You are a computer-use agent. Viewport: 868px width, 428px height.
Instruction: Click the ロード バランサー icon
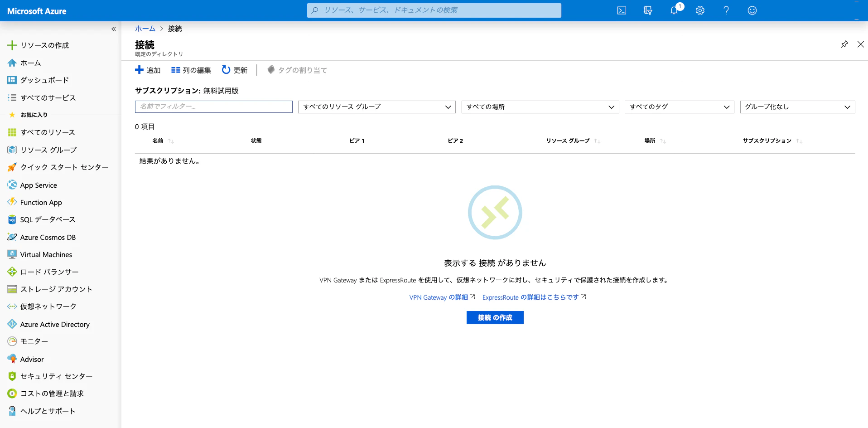tap(12, 272)
